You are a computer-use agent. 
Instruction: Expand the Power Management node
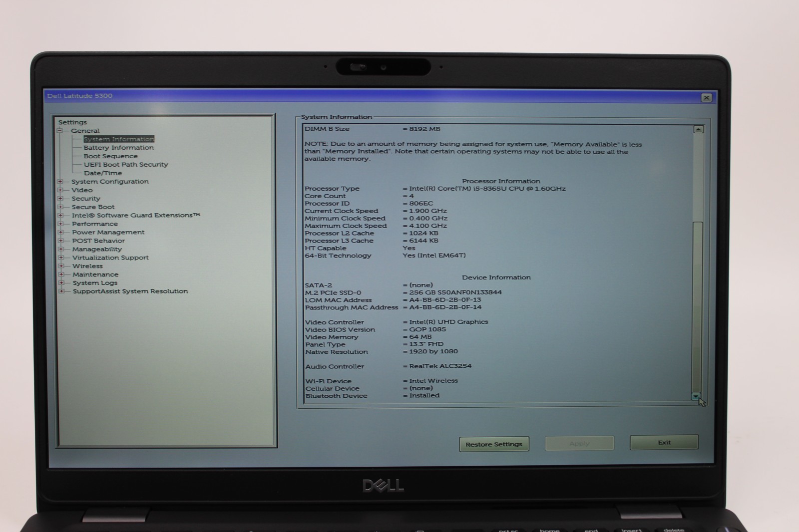(x=61, y=233)
